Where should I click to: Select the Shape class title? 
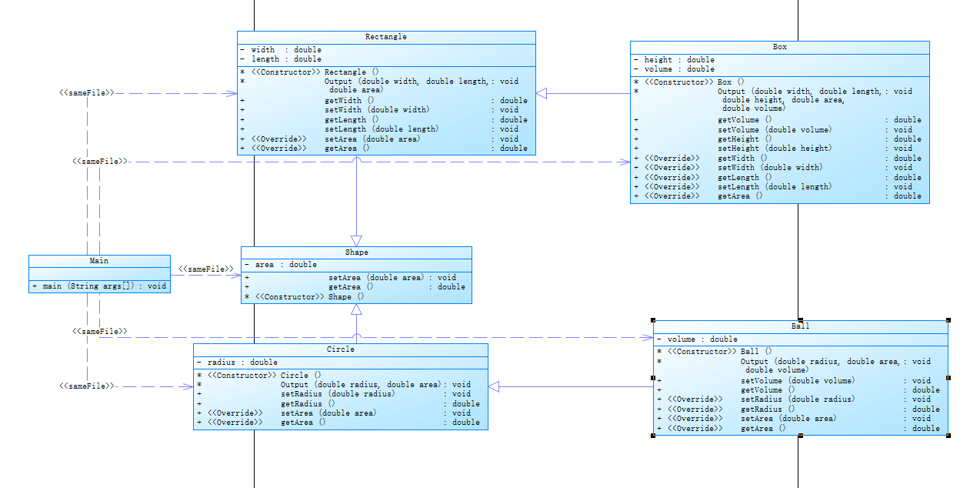tap(356, 252)
